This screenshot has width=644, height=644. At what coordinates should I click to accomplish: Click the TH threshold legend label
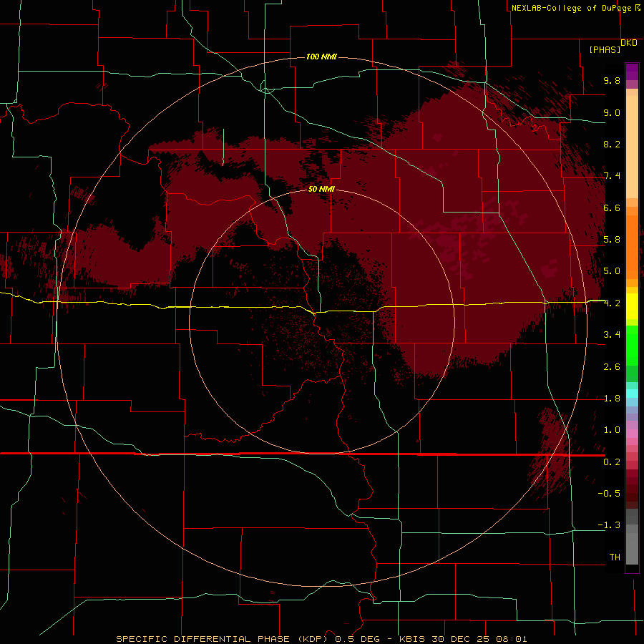[615, 557]
